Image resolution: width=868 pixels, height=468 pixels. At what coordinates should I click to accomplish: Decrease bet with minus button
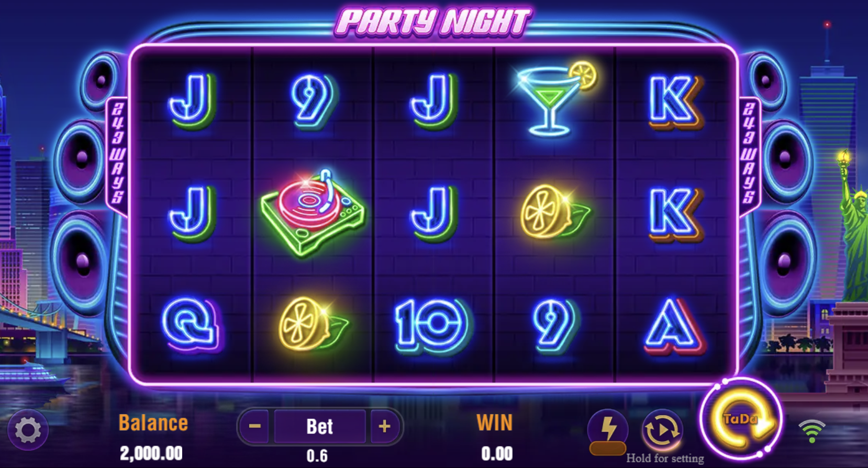(255, 426)
